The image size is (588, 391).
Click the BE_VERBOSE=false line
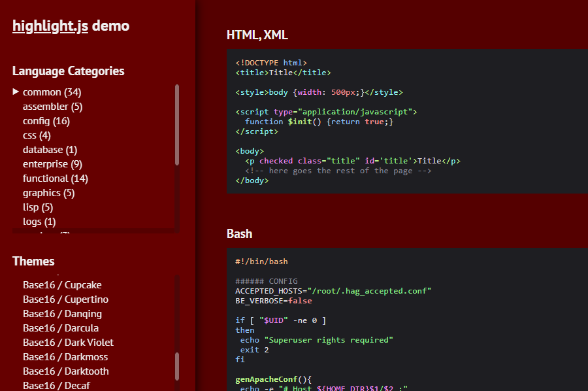pyautogui.click(x=273, y=301)
